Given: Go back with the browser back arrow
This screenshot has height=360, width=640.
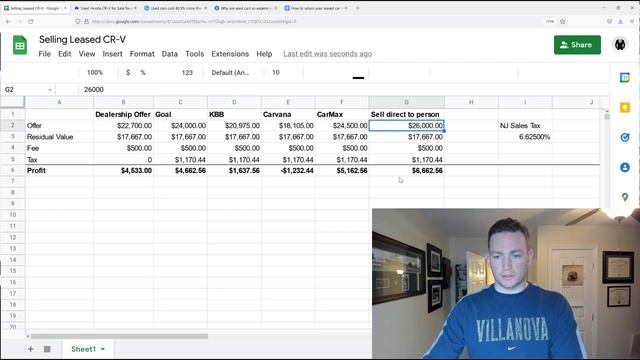Looking at the screenshot, I should [9, 21].
